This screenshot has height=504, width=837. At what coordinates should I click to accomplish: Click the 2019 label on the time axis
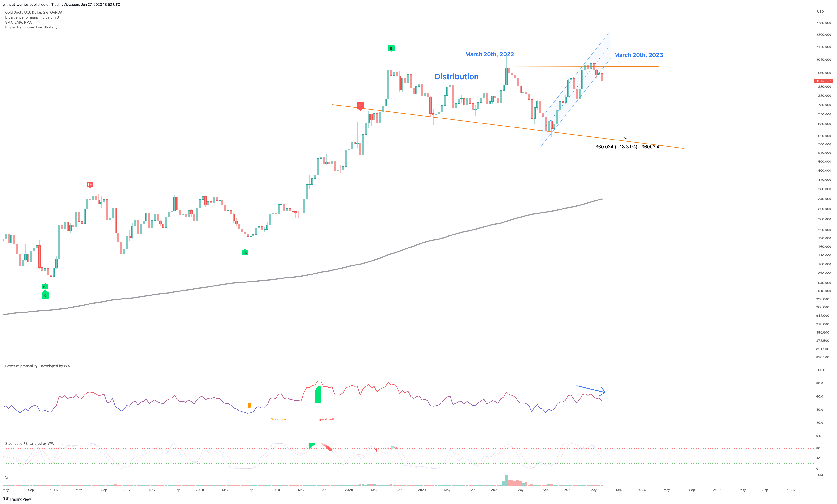click(x=276, y=490)
